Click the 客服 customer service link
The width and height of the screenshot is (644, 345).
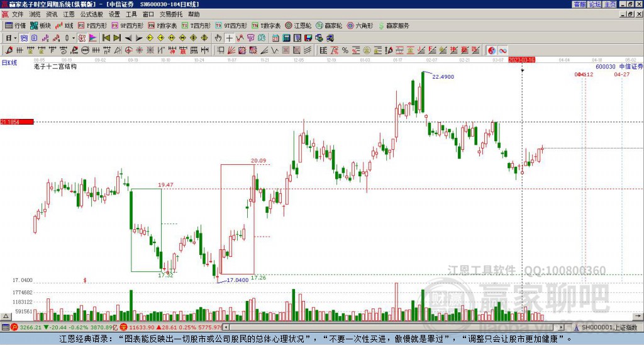pyautogui.click(x=579, y=4)
